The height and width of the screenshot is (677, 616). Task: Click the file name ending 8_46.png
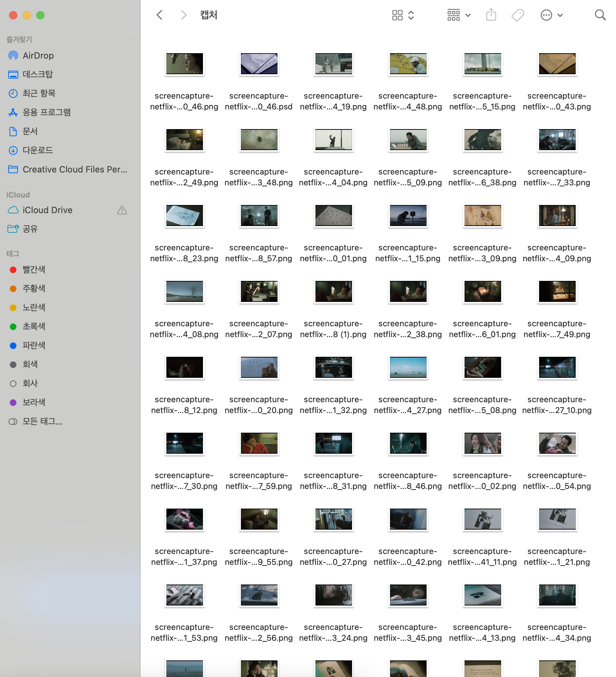408,481
